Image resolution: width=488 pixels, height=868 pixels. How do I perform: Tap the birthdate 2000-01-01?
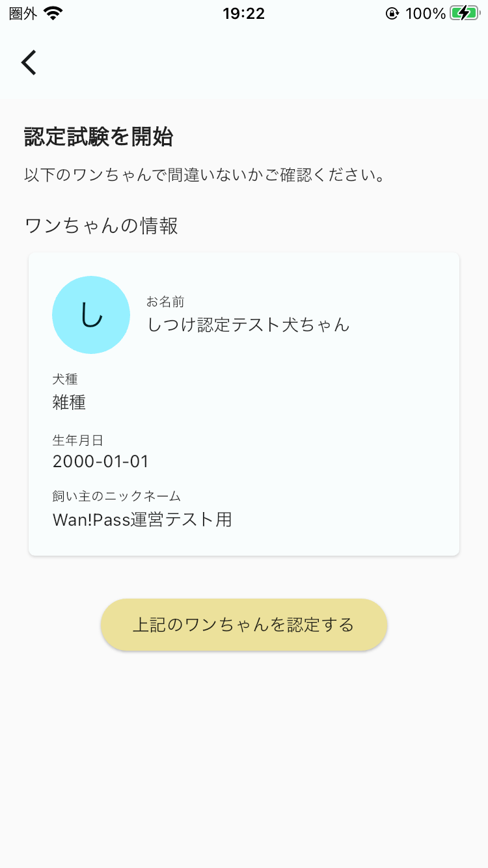pos(101,462)
